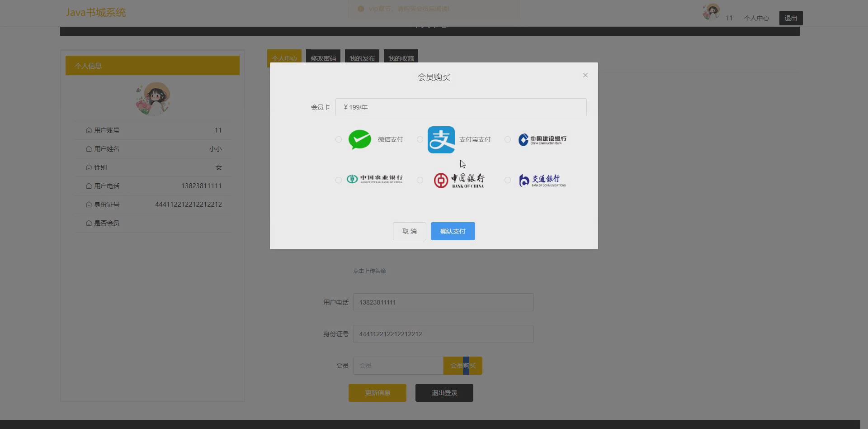
Task: Select the WeChat Pay radio button
Action: click(x=338, y=139)
